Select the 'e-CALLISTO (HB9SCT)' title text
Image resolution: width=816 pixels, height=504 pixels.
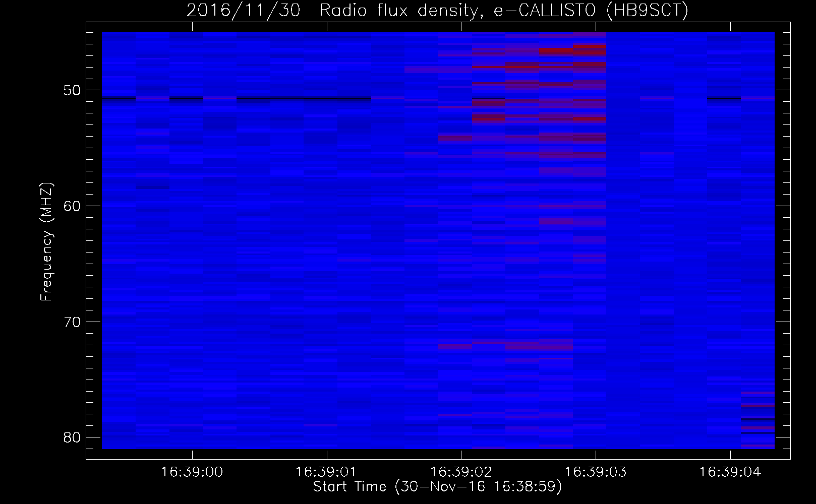coord(591,11)
